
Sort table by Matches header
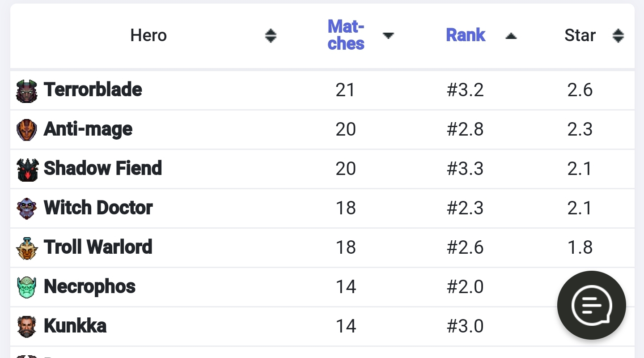346,35
